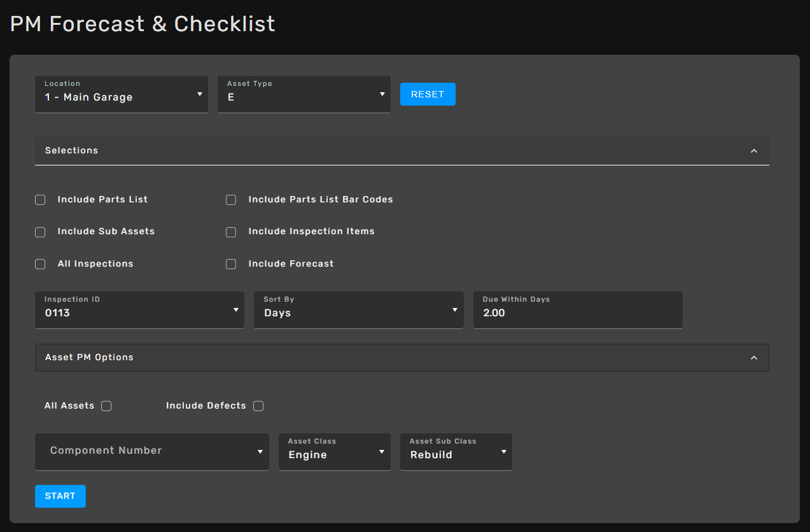
Task: Open the Inspection ID dropdown
Action: [139, 311]
